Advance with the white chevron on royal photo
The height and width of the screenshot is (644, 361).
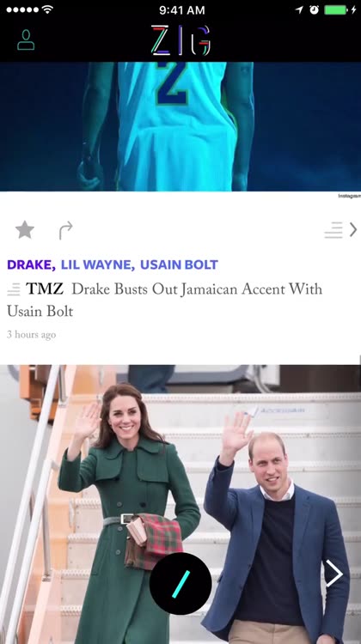pyautogui.click(x=333, y=574)
